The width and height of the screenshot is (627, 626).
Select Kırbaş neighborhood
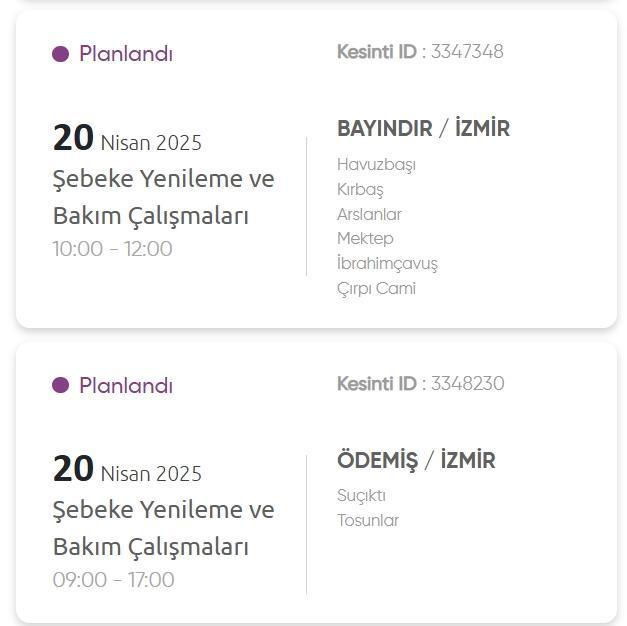point(360,190)
